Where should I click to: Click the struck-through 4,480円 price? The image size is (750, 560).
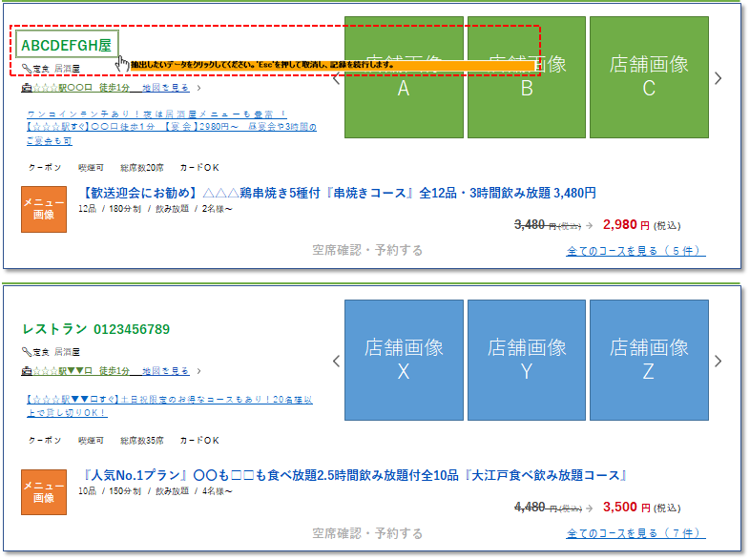click(548, 507)
